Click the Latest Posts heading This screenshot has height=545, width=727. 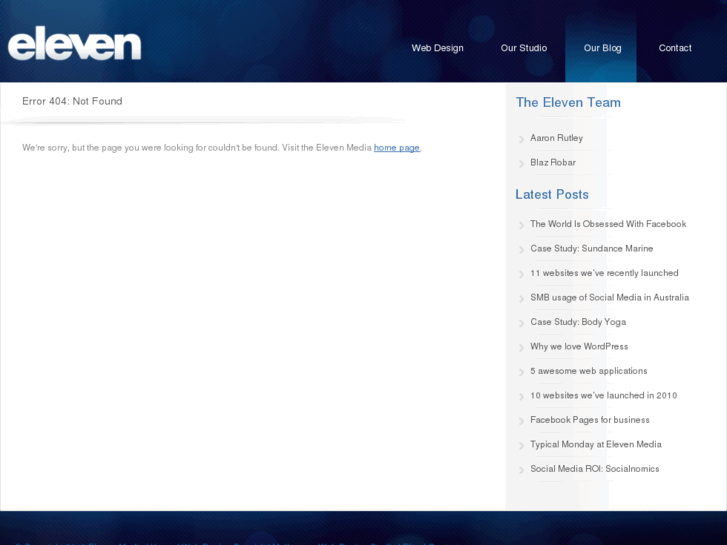(552, 194)
